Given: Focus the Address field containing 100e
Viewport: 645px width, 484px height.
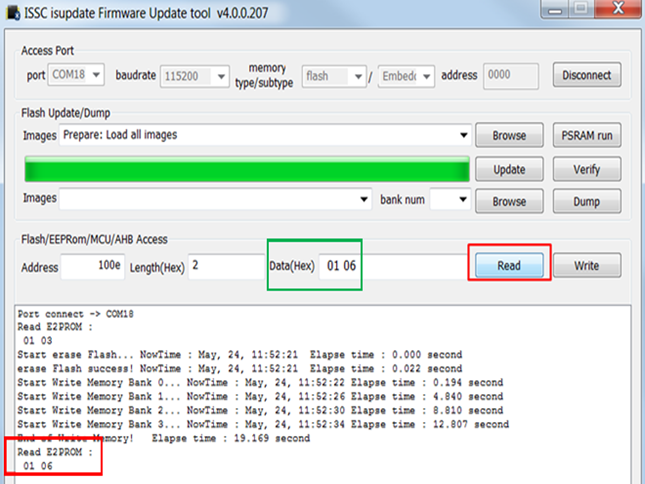Looking at the screenshot, I should (91, 266).
